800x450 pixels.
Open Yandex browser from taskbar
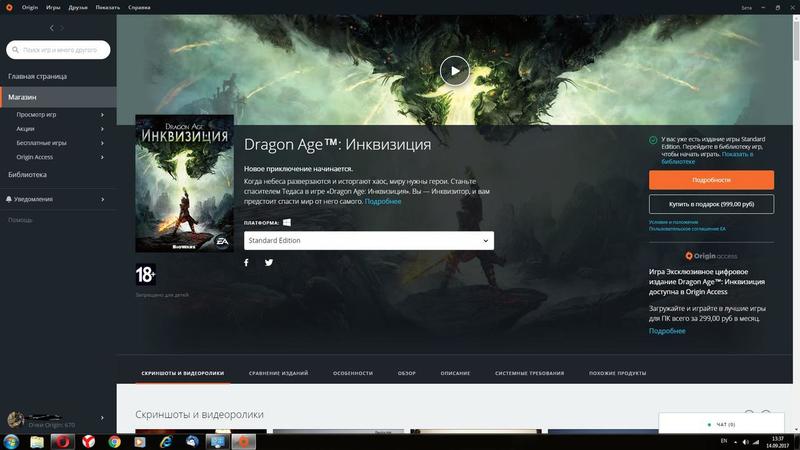pyautogui.click(x=89, y=442)
